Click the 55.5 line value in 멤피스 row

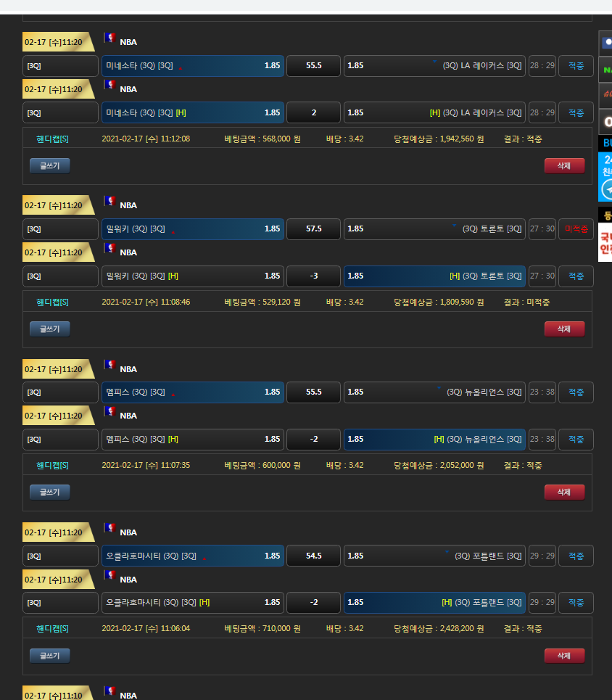point(313,392)
